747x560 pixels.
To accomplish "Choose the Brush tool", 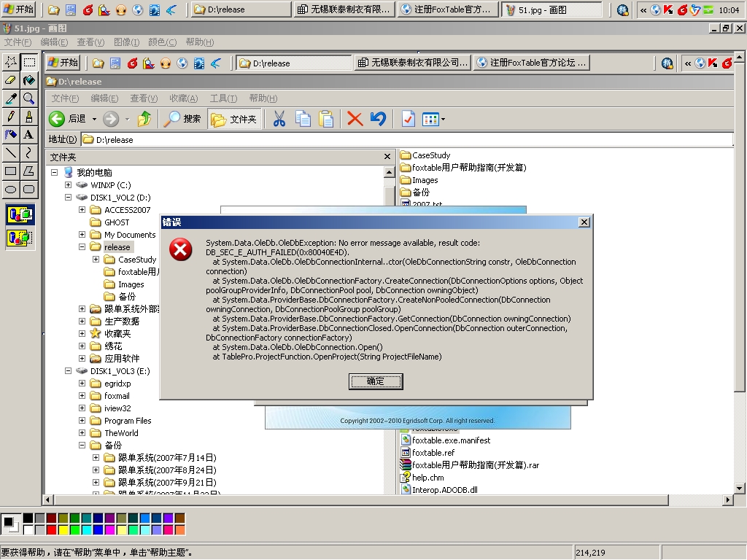I will point(28,116).
